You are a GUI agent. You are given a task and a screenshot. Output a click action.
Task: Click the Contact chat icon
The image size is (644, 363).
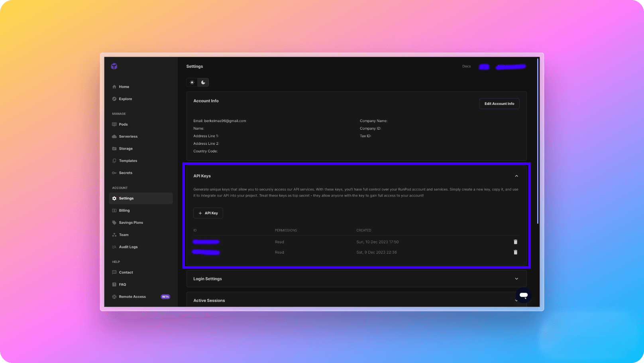tap(114, 272)
